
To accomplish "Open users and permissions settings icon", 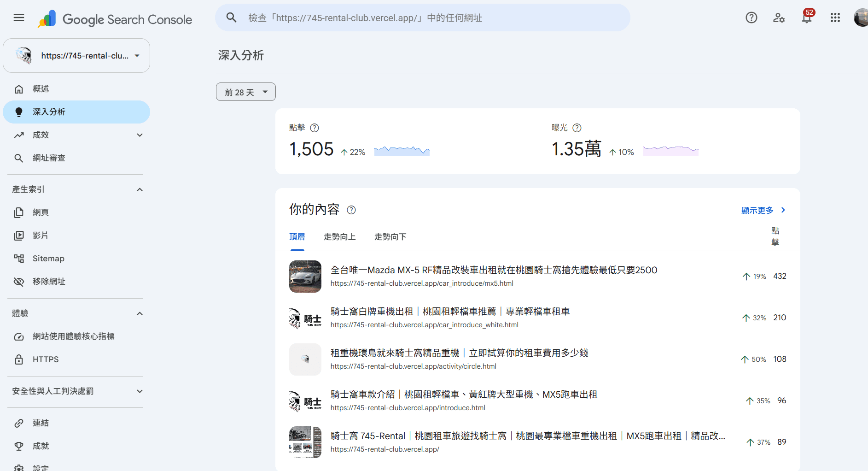I will coord(779,18).
